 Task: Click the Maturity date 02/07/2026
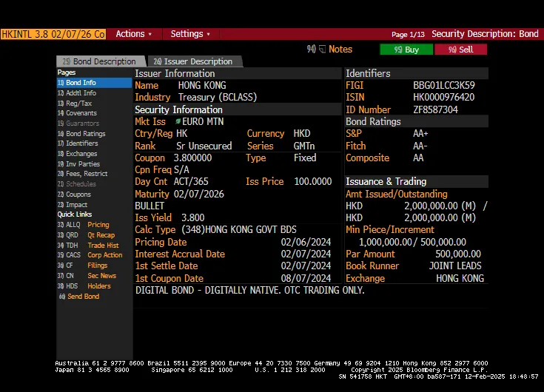pos(199,194)
